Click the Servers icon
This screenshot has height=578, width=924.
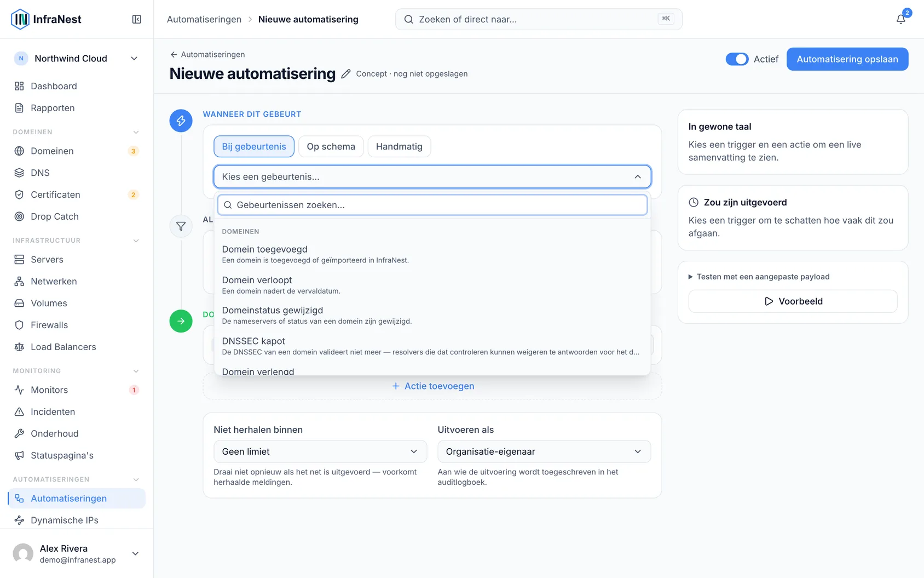click(x=19, y=259)
